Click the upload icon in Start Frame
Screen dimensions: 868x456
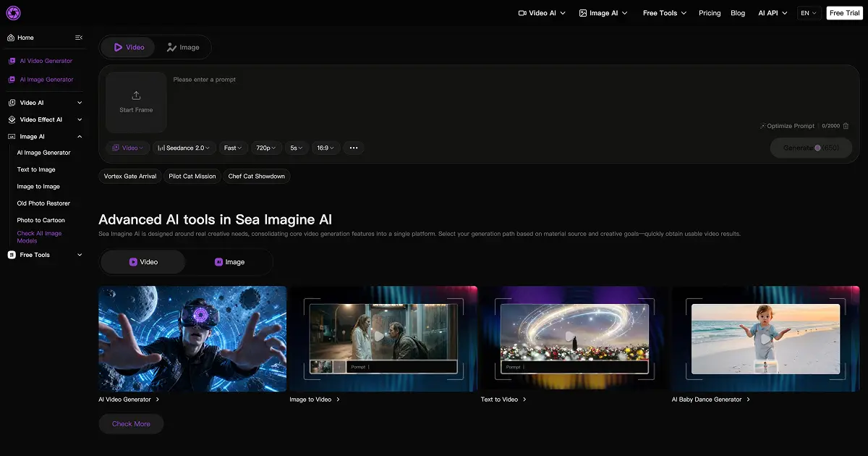coord(136,96)
